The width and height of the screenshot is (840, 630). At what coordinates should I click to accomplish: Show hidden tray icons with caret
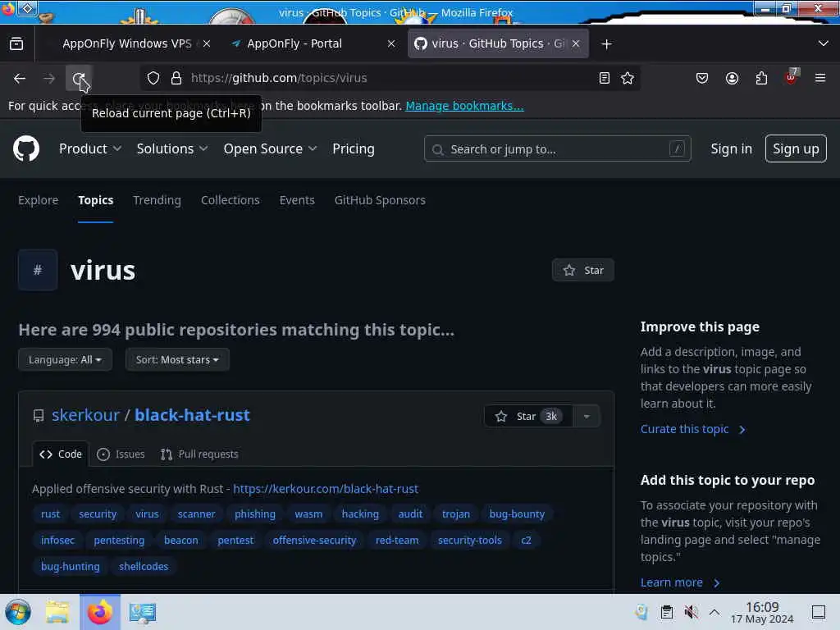point(714,612)
